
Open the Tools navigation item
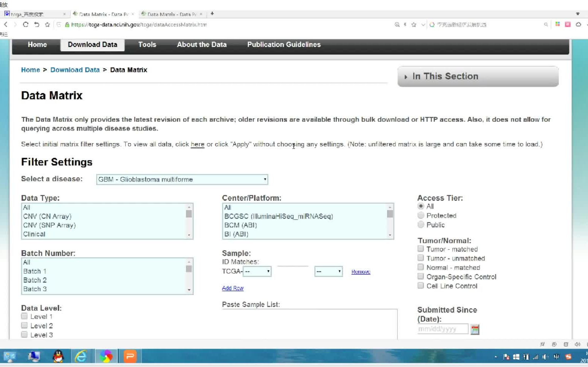click(147, 45)
